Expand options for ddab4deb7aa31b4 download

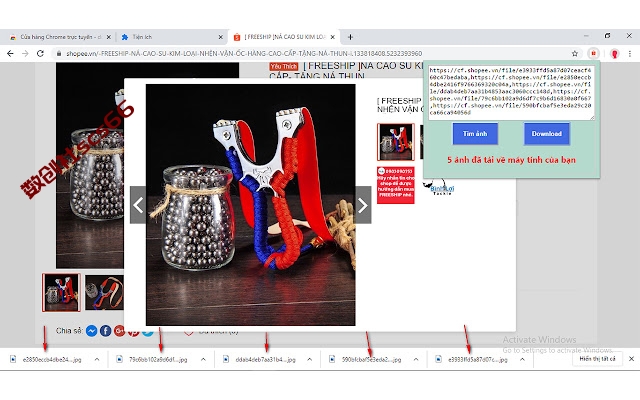point(309,360)
